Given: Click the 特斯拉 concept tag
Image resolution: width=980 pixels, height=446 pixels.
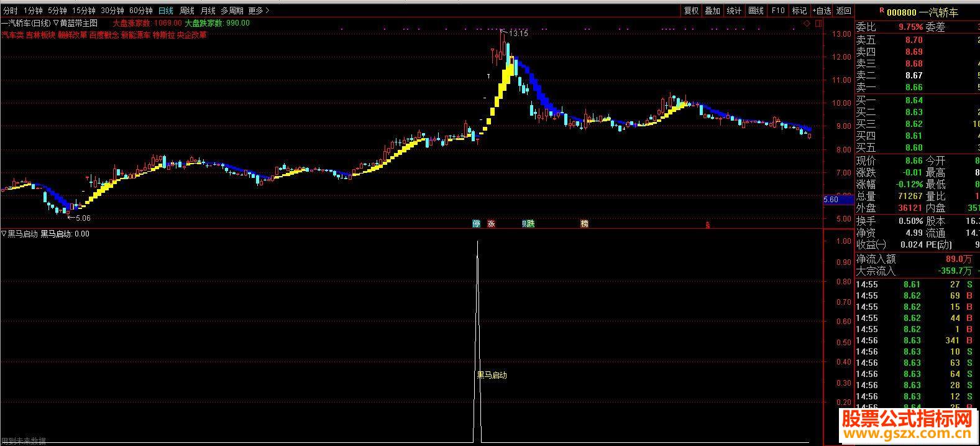Looking at the screenshot, I should (x=163, y=35).
